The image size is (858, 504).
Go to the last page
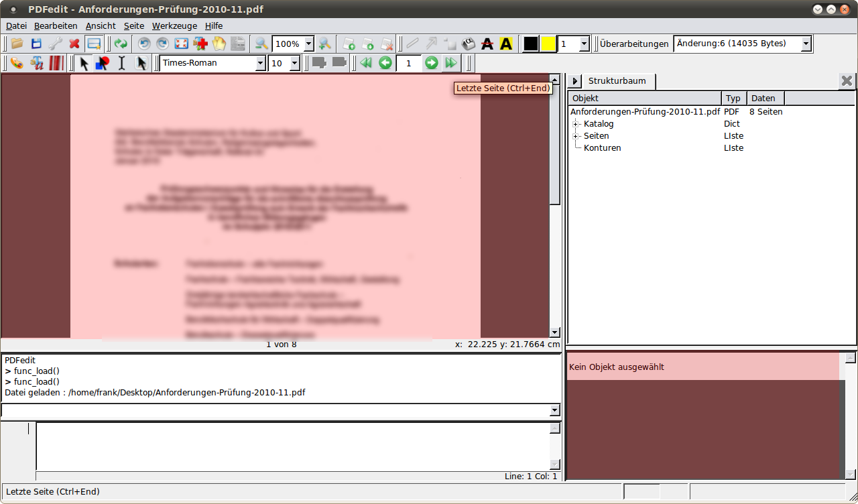click(450, 63)
